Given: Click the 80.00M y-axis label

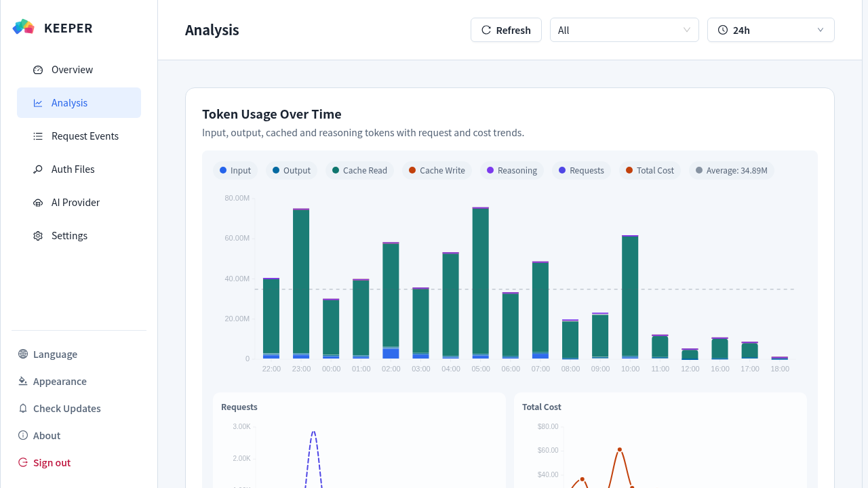Looking at the screenshot, I should click(x=237, y=198).
